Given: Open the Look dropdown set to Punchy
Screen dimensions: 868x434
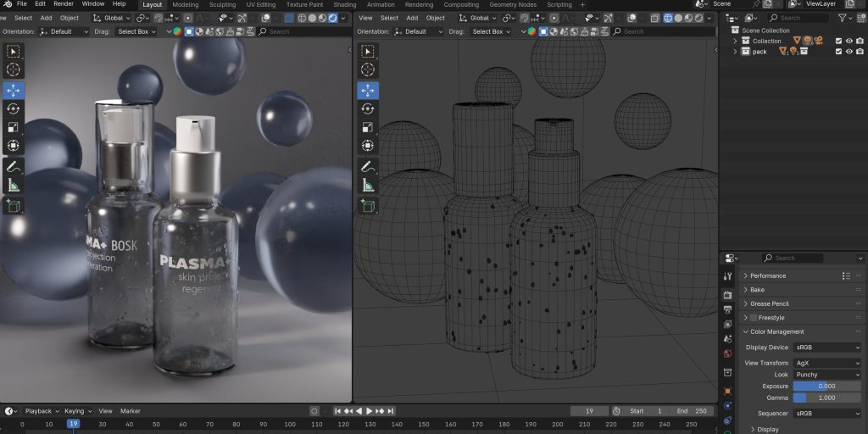Looking at the screenshot, I should click(827, 375).
